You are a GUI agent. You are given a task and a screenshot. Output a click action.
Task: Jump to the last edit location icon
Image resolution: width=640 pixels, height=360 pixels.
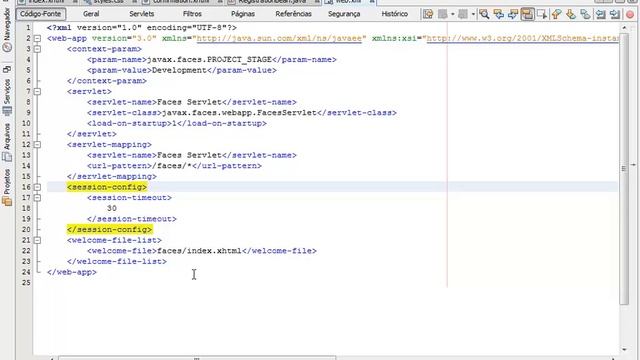[x=428, y=14]
